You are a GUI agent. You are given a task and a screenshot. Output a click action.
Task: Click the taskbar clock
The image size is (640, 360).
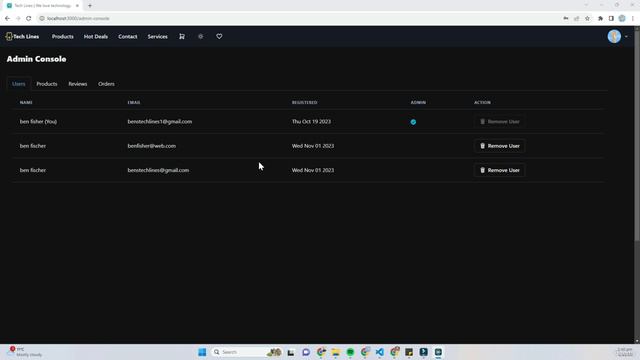(625, 352)
